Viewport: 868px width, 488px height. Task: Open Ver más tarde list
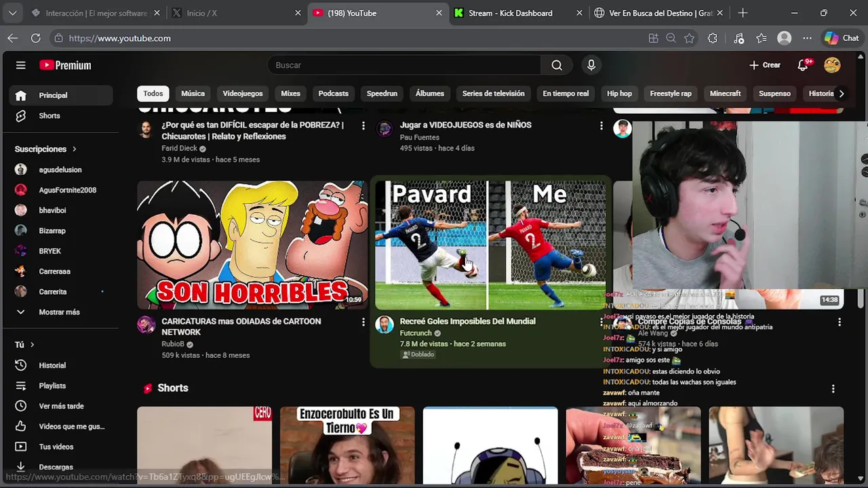coord(61,406)
